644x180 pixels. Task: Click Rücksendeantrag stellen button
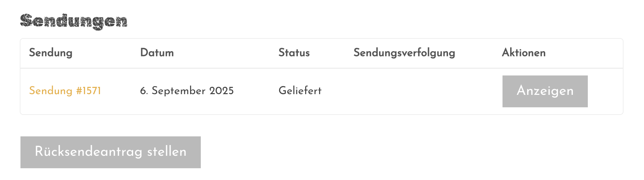[x=111, y=152]
